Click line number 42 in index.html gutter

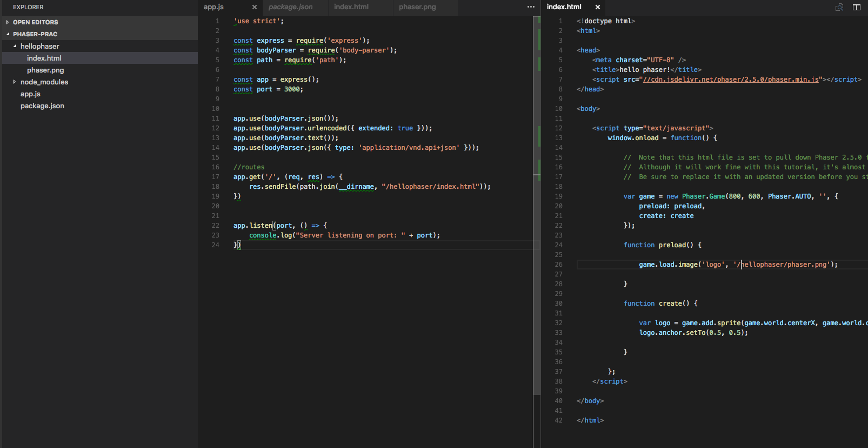pyautogui.click(x=559, y=420)
